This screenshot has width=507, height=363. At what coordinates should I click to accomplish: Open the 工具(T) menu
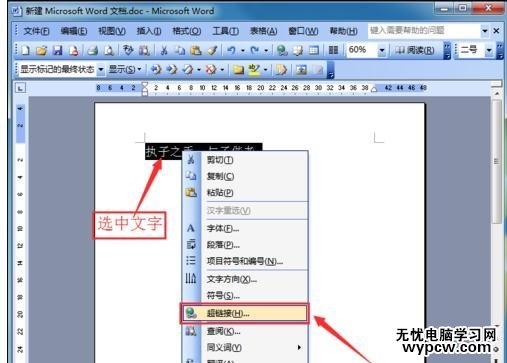pos(225,31)
